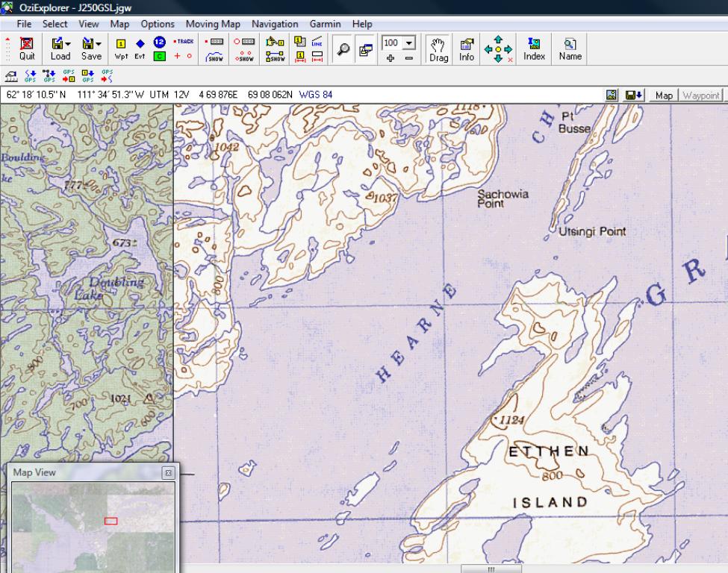Click the first GPS track download icon
This screenshot has width=728, height=573.
pos(30,76)
